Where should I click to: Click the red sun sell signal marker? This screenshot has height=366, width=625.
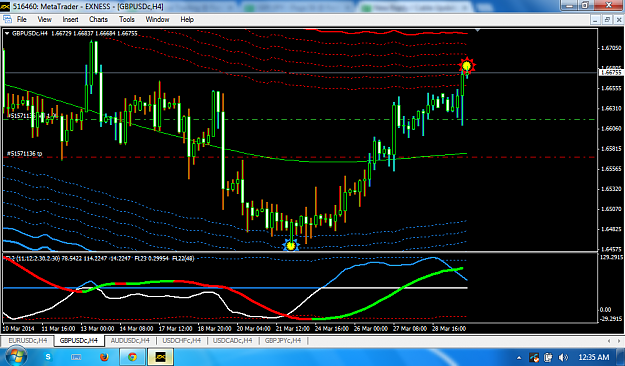pos(467,66)
